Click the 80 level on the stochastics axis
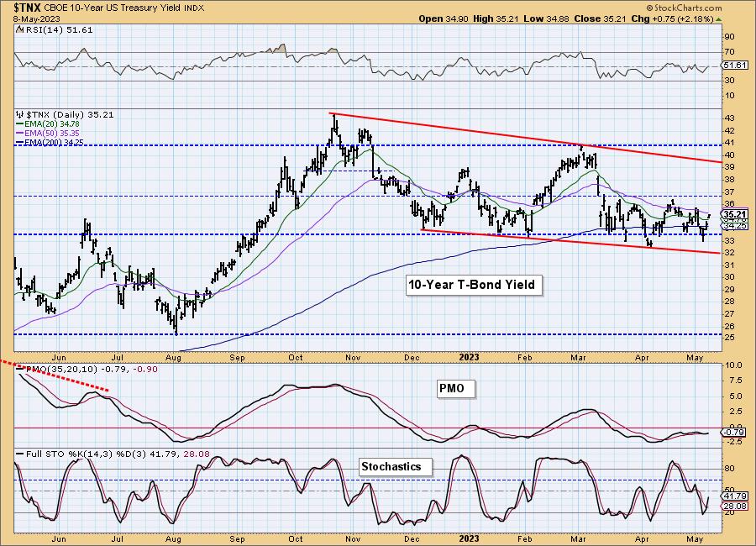Viewport: 756px width, 546px height. tap(729, 469)
